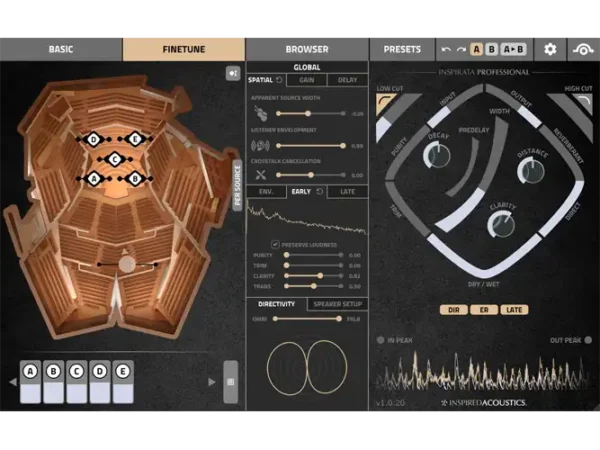
Task: Toggle the Preserve Loudness checkbox
Action: 275,244
